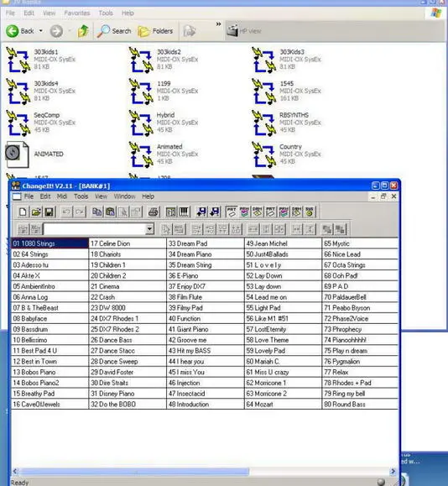
Task: Click the Save floppy disk icon in ChangeIt
Action: click(49, 212)
